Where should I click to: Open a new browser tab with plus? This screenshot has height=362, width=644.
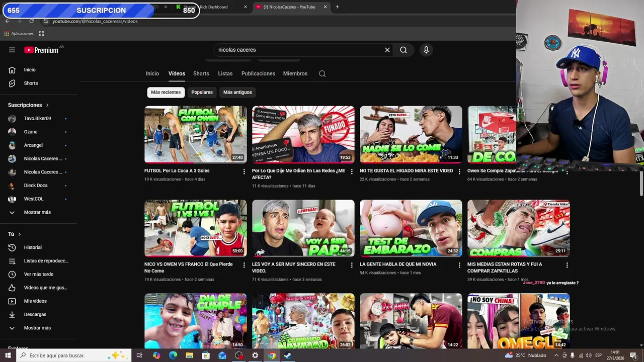[337, 7]
